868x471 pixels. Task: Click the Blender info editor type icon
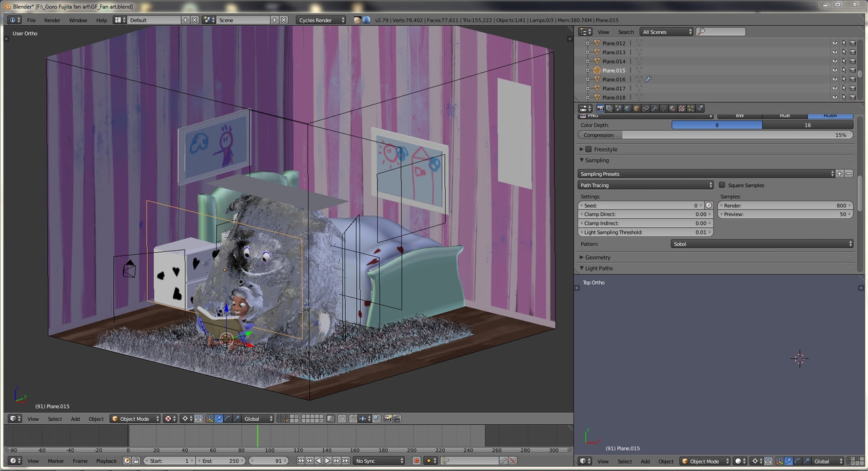coord(15,20)
